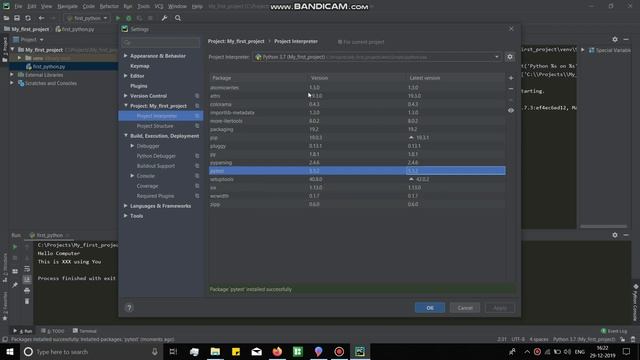640x360 pixels.
Task: Select Project Interpreter settings page
Action: pos(161,116)
